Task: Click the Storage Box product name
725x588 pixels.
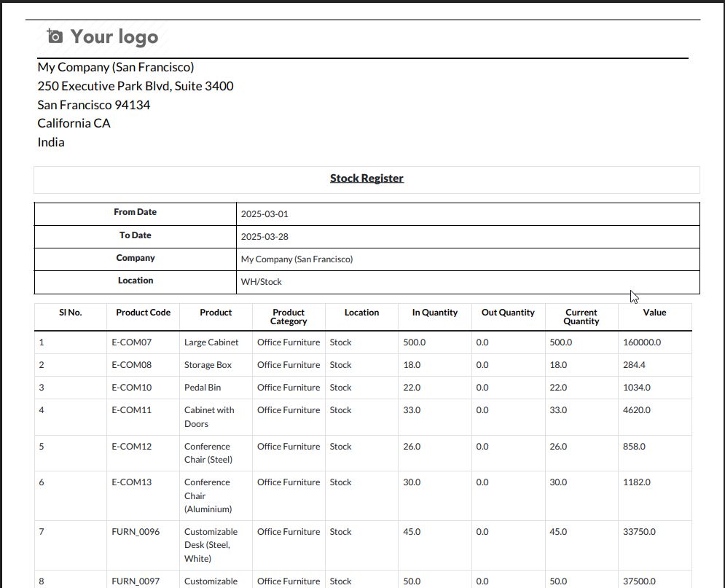Action: click(208, 365)
